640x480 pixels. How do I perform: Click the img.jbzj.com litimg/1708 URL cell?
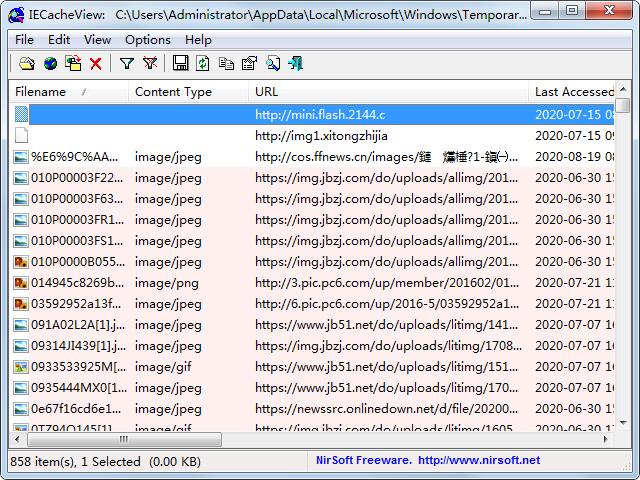(x=388, y=346)
